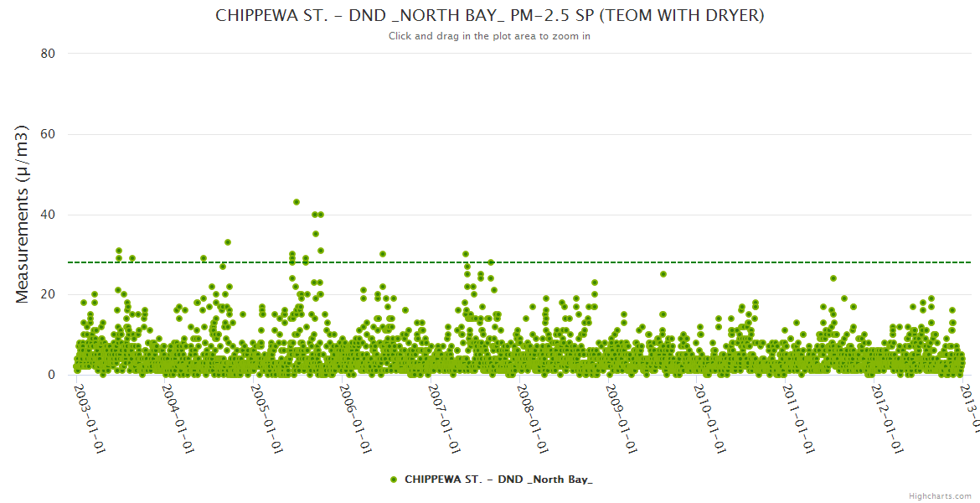Click the 2005-01-01 x-axis label
This screenshot has width=980, height=503.
tap(266, 417)
